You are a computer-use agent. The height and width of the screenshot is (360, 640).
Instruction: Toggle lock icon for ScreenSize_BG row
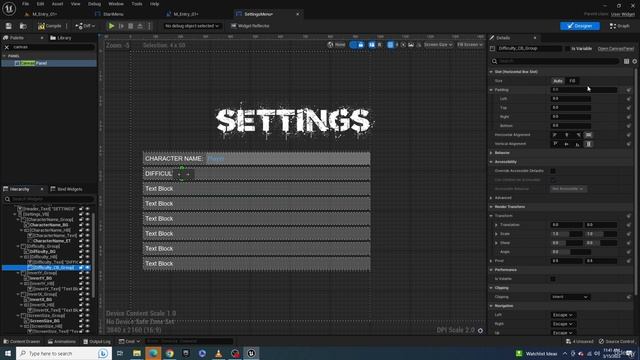tap(81, 321)
